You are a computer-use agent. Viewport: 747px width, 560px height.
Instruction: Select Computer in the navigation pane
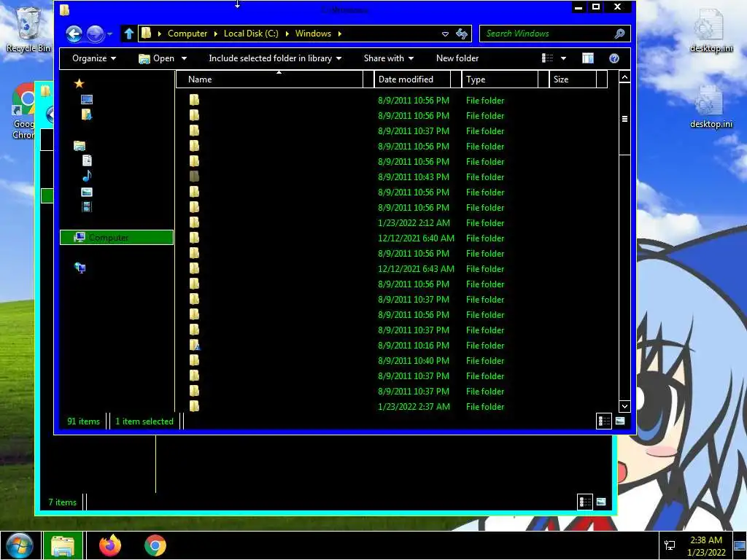117,238
